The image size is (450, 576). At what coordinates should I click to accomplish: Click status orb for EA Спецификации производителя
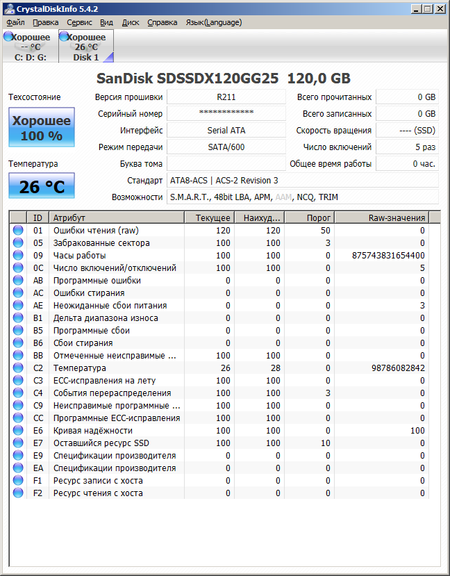point(18,468)
